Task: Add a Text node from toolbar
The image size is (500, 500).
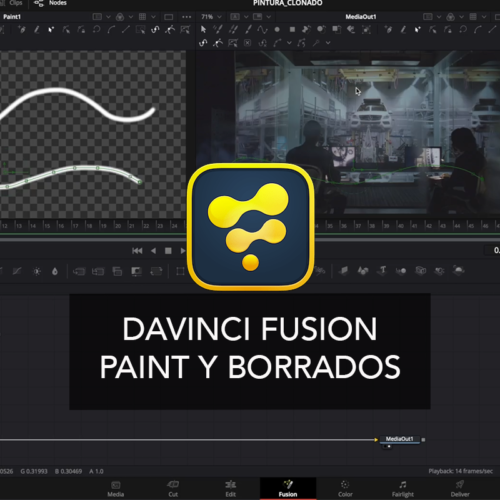Action: 383,270
